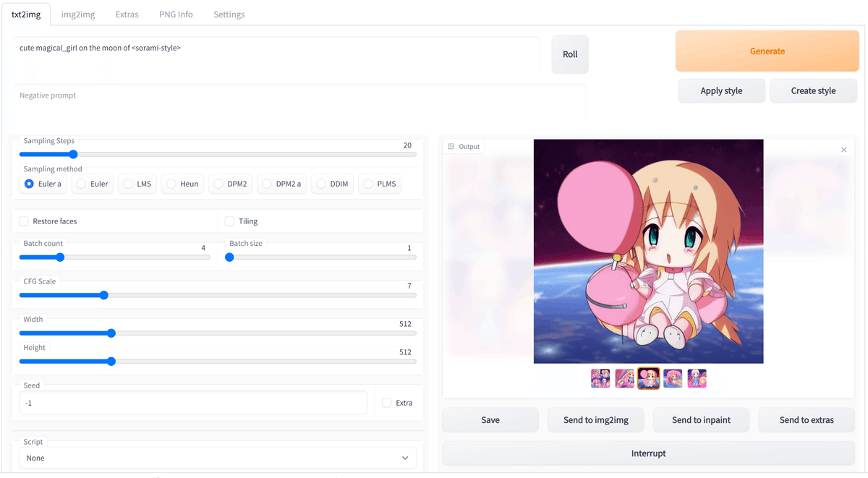Select the fifth output thumbnail
Viewport: 868px width, 478px height.
click(x=697, y=378)
